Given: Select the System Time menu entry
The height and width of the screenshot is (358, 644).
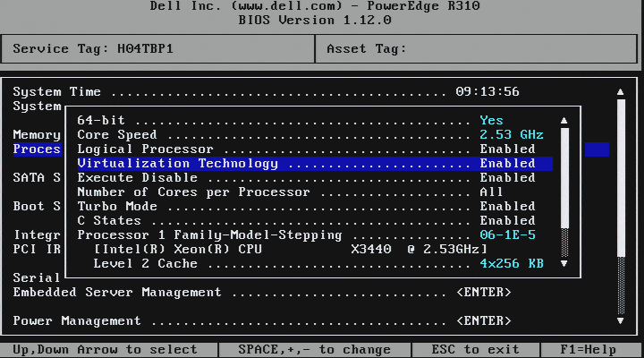Looking at the screenshot, I should pos(57,91).
